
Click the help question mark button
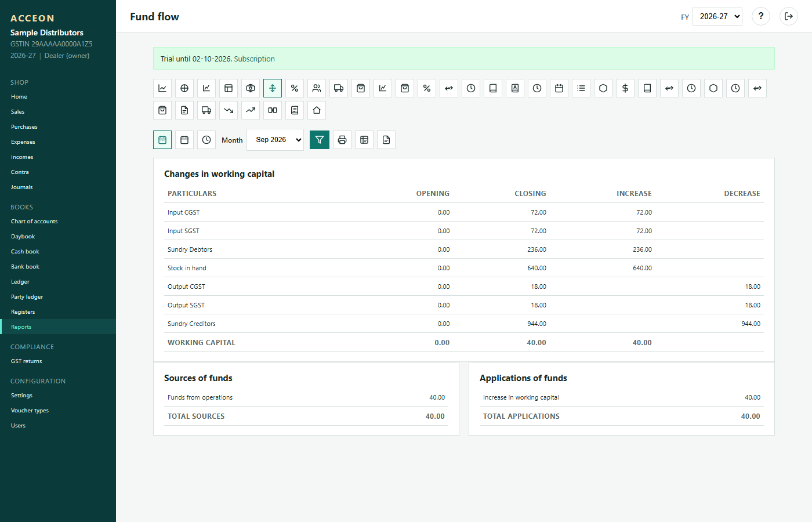pos(761,16)
